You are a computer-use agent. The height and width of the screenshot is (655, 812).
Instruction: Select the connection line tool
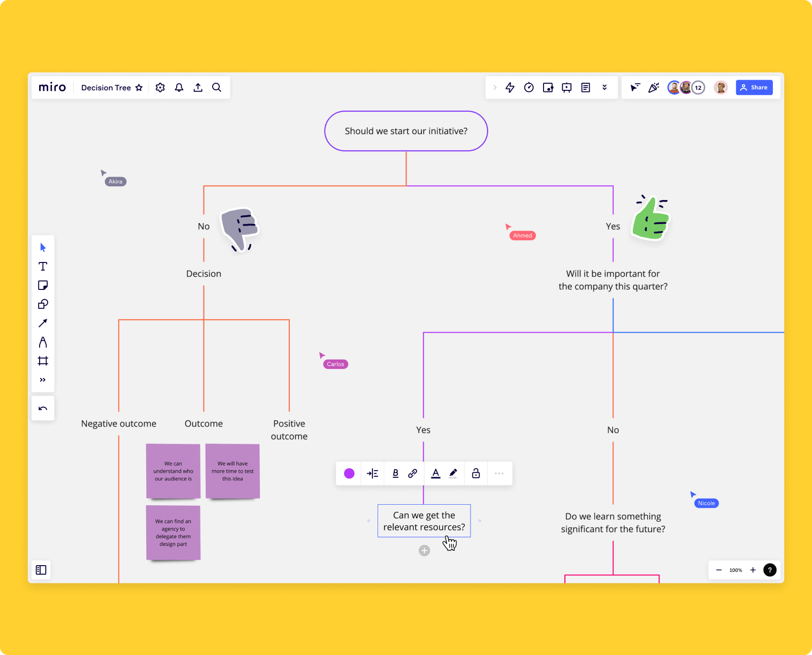click(x=43, y=323)
